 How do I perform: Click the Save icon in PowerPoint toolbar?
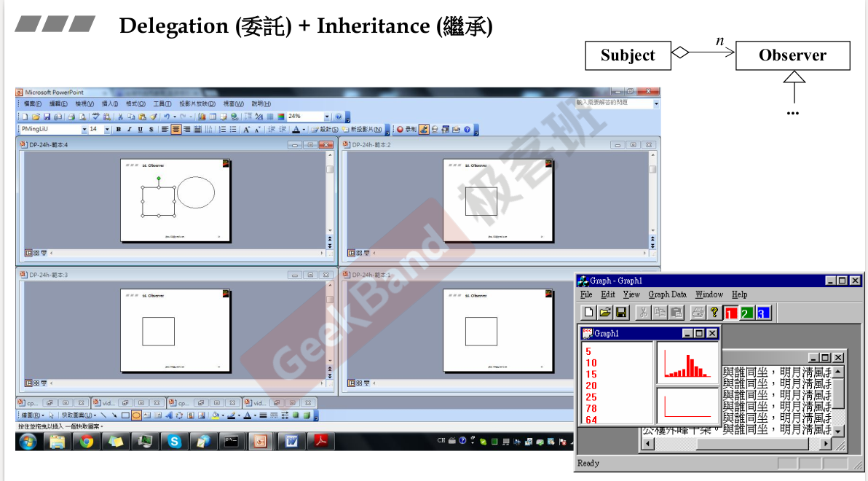(x=47, y=117)
